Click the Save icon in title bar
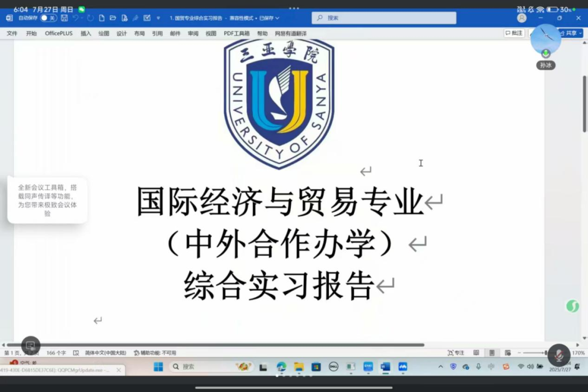The width and height of the screenshot is (588, 392). tap(64, 18)
